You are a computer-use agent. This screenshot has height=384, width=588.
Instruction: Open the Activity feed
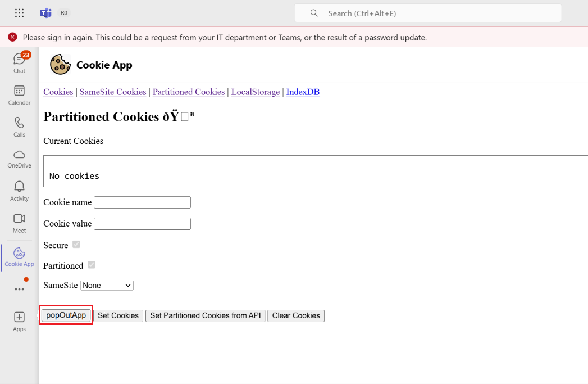[x=19, y=190]
